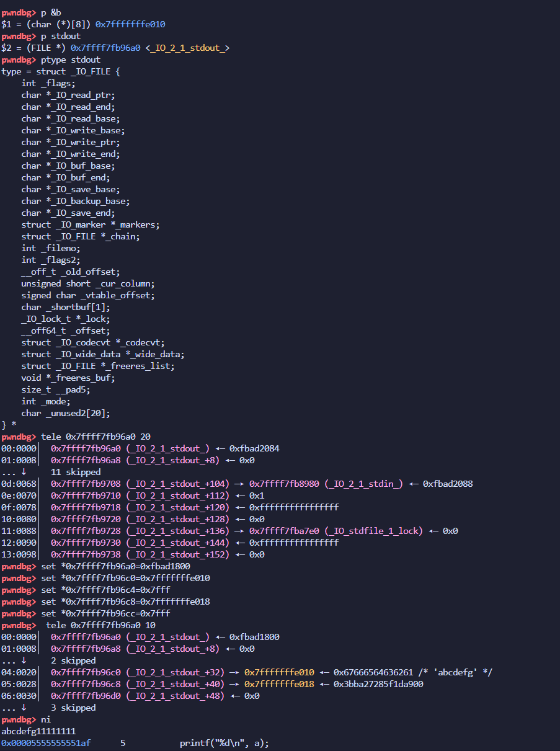Click the 'int _flags;' struct field line
The image size is (560, 751).
48,83
